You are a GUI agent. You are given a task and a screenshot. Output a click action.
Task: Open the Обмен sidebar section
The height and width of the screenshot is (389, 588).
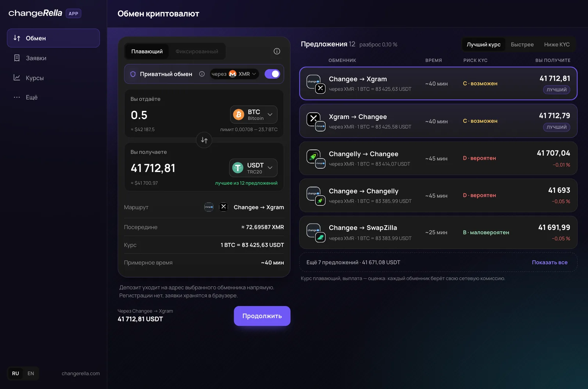[53, 38]
